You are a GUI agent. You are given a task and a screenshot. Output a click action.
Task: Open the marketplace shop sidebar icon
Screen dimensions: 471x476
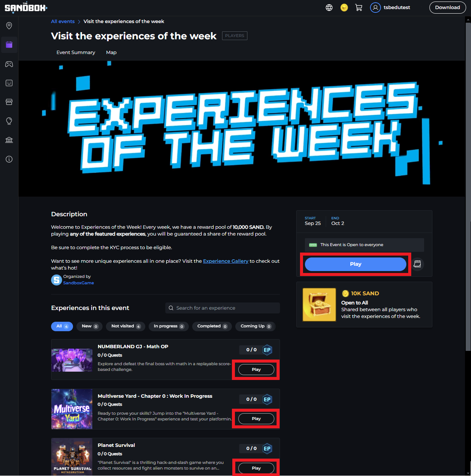tap(9, 102)
